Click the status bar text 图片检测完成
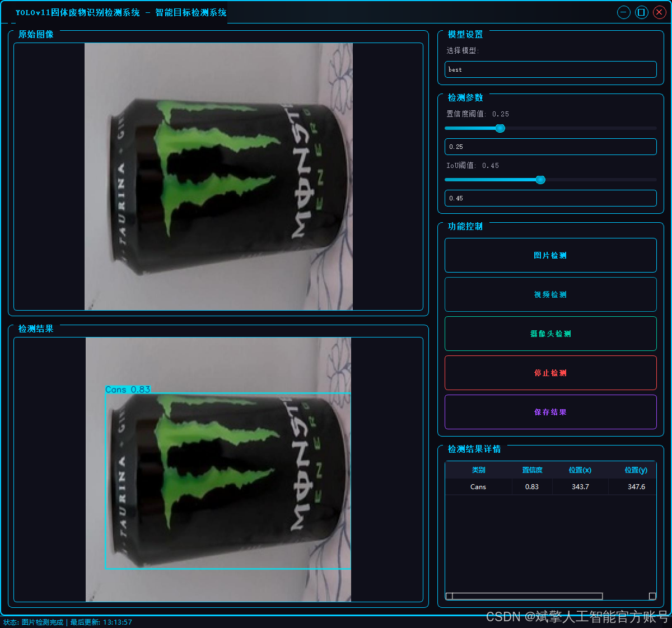672x628 pixels. point(43,622)
